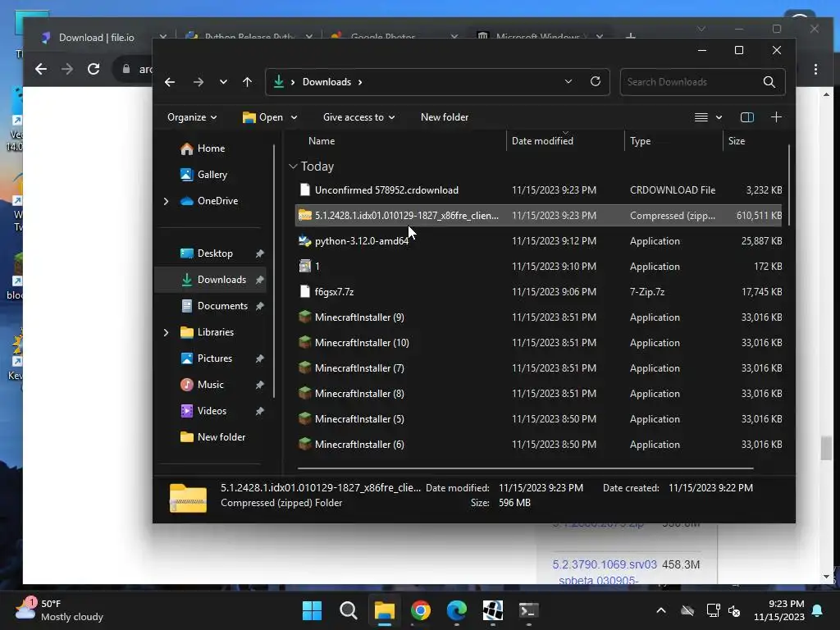
Task: Select f6gsx7.7z archive
Action: (x=538, y=292)
